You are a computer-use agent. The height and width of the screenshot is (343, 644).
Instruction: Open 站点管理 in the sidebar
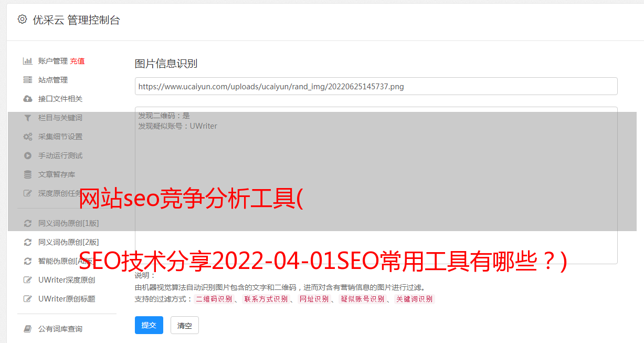coord(53,80)
